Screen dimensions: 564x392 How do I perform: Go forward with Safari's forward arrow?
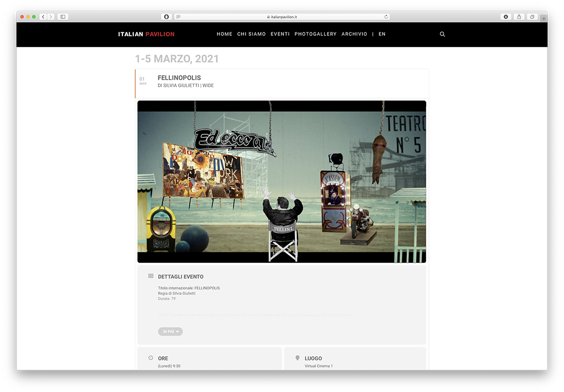point(51,17)
